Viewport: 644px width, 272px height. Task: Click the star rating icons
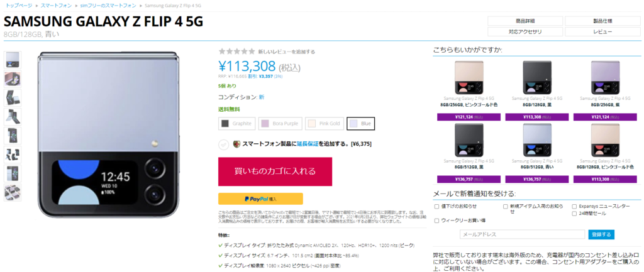point(236,52)
